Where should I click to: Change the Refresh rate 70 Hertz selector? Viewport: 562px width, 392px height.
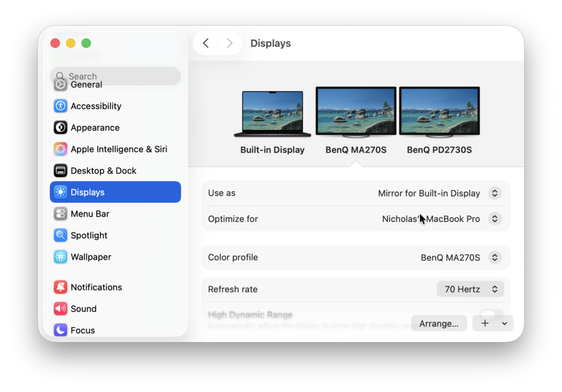(470, 289)
